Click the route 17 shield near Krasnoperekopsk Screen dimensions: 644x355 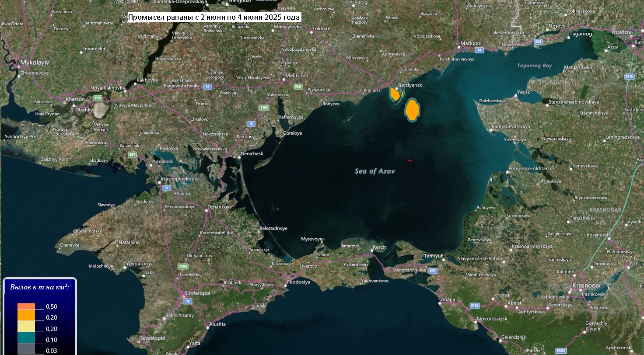coord(166,188)
